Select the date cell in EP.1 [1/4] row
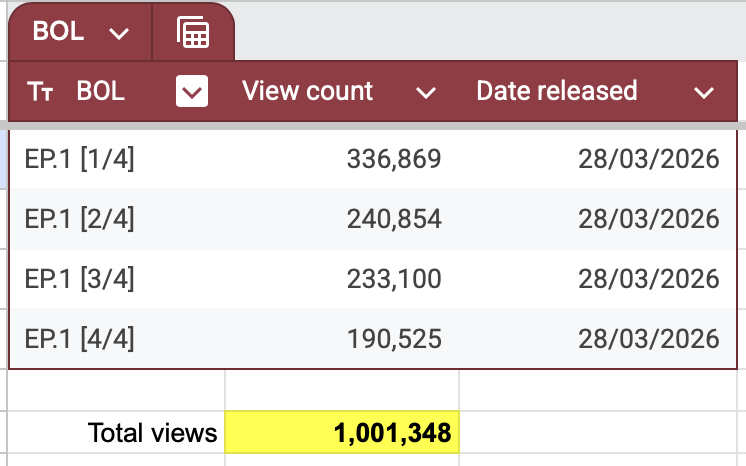The width and height of the screenshot is (746, 466). click(x=598, y=159)
